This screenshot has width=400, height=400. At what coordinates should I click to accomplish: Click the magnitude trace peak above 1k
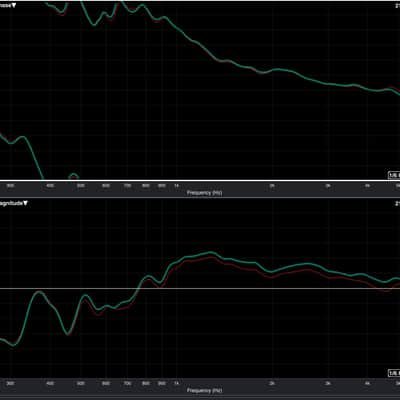point(210,253)
